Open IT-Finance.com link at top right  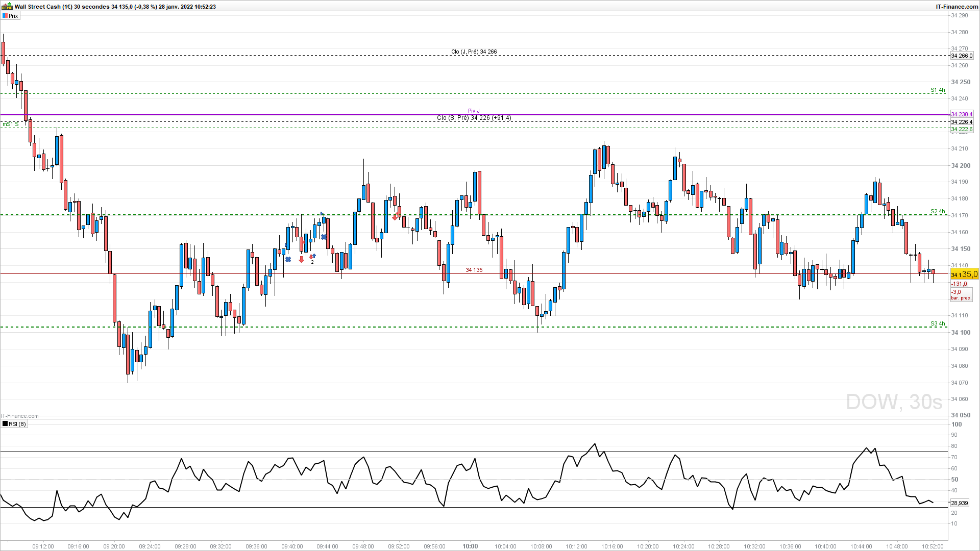(x=957, y=7)
